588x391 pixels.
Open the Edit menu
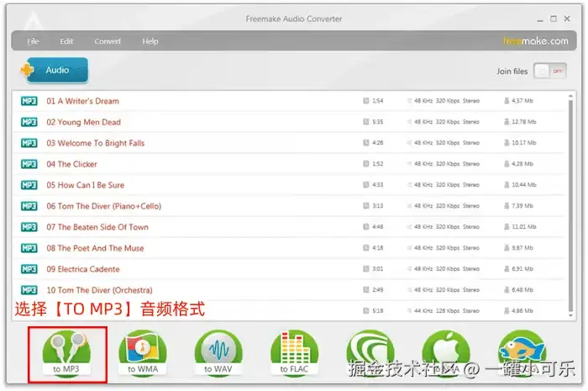pyautogui.click(x=66, y=41)
